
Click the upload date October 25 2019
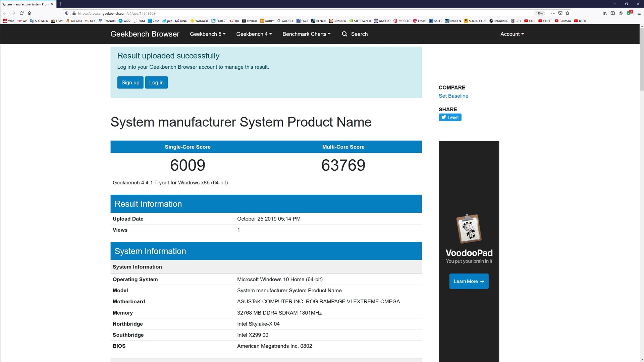(269, 219)
